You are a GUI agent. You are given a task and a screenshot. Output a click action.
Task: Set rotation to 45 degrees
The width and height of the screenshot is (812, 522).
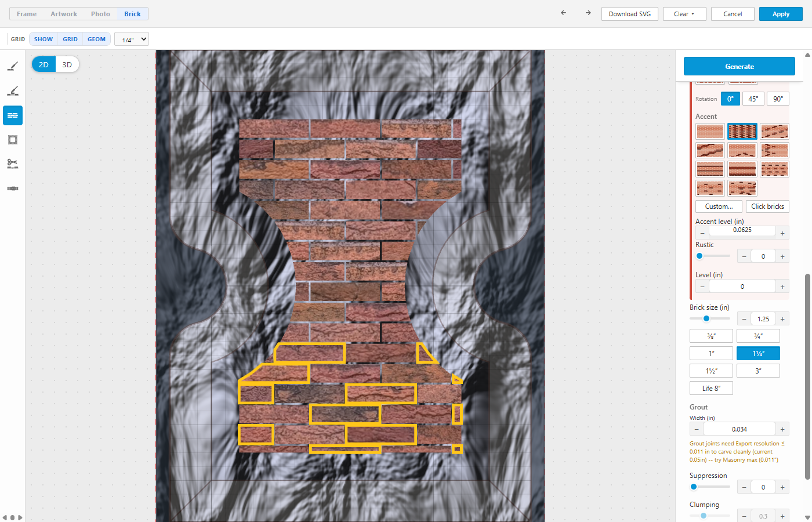tap(753, 99)
